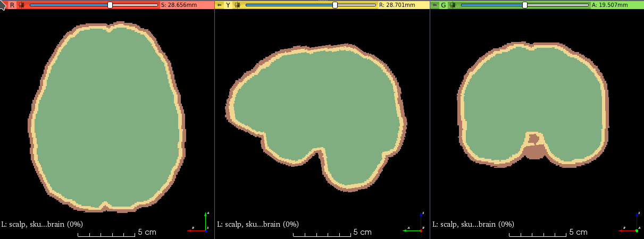Maximize the green slice view using its layout icon
The image size is (644, 239).
(x=453, y=5)
